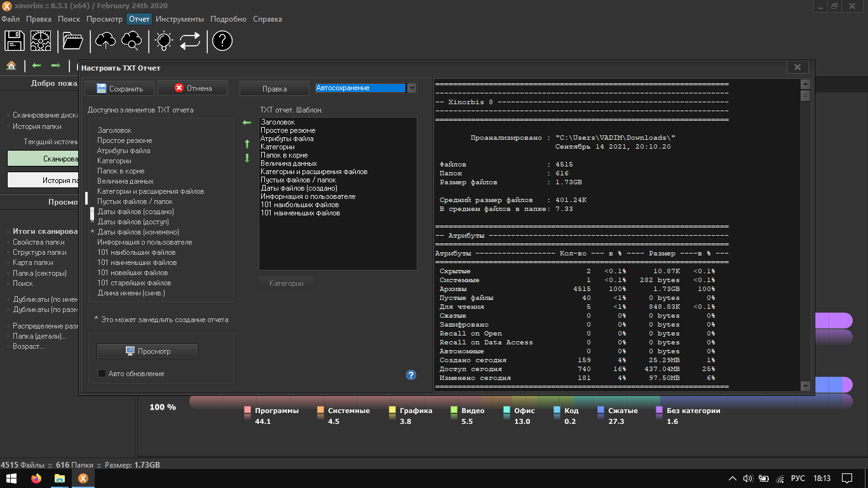Open the Windows Start menu
The height and width of the screenshot is (488, 868).
pos(12,478)
